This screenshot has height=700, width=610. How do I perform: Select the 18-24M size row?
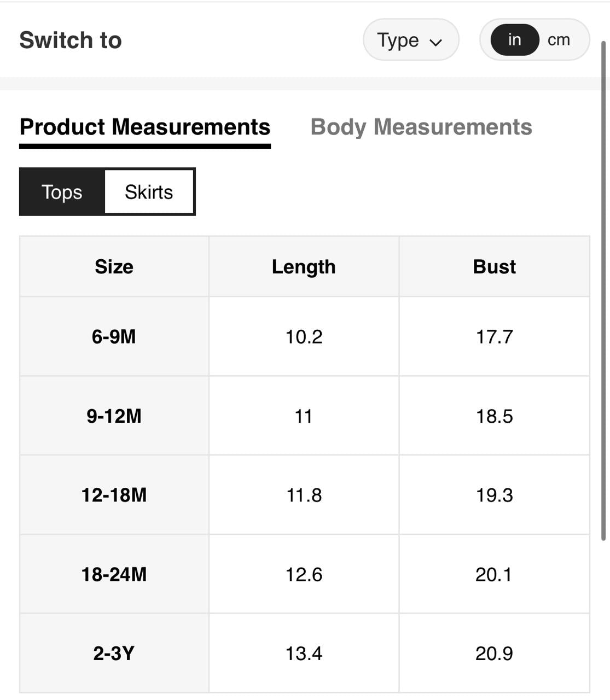point(114,574)
